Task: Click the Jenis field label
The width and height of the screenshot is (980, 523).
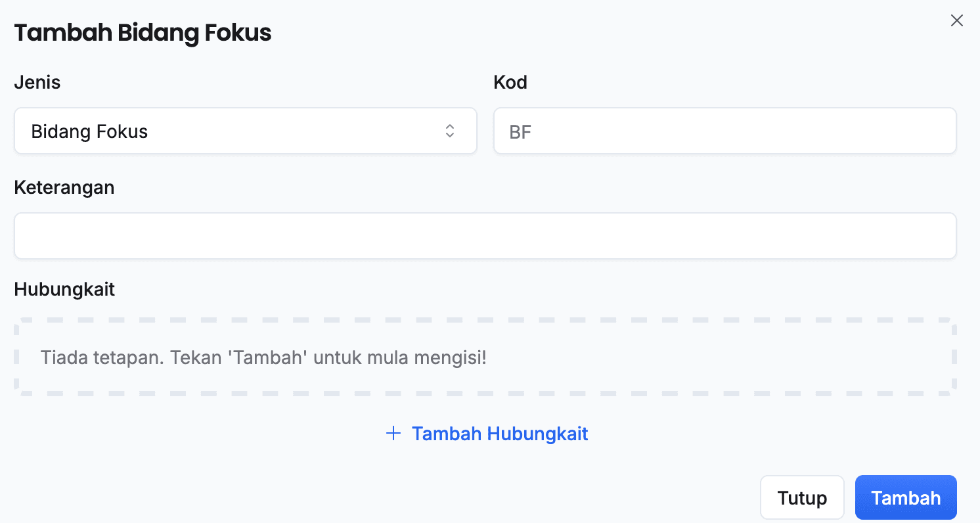Action: 37,83
